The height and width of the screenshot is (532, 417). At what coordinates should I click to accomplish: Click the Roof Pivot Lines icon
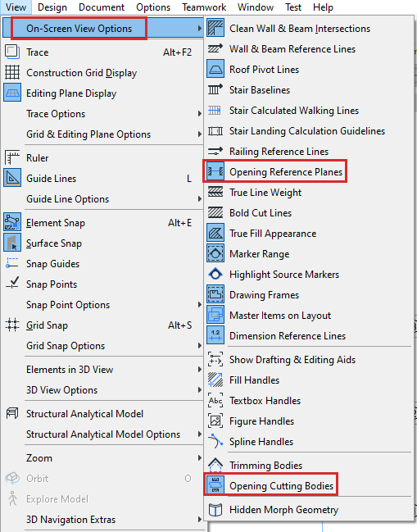pos(215,69)
